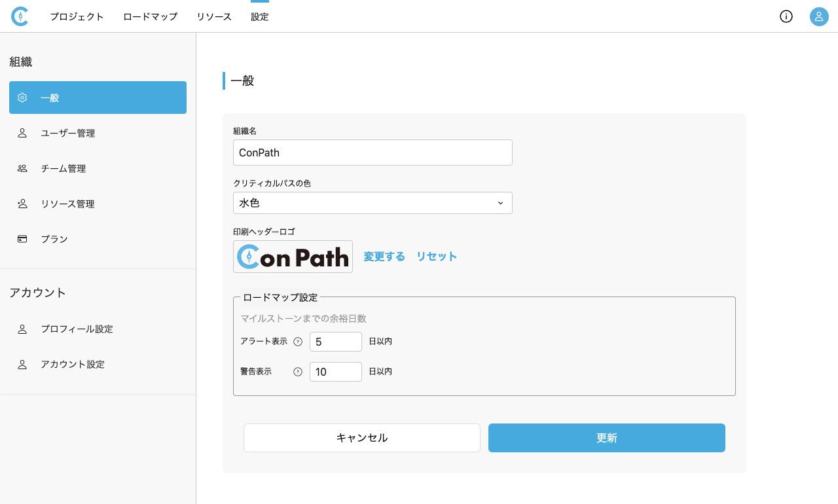Click the chevron arrow on 水色 selector
Screen dimensions: 838x504
500,203
